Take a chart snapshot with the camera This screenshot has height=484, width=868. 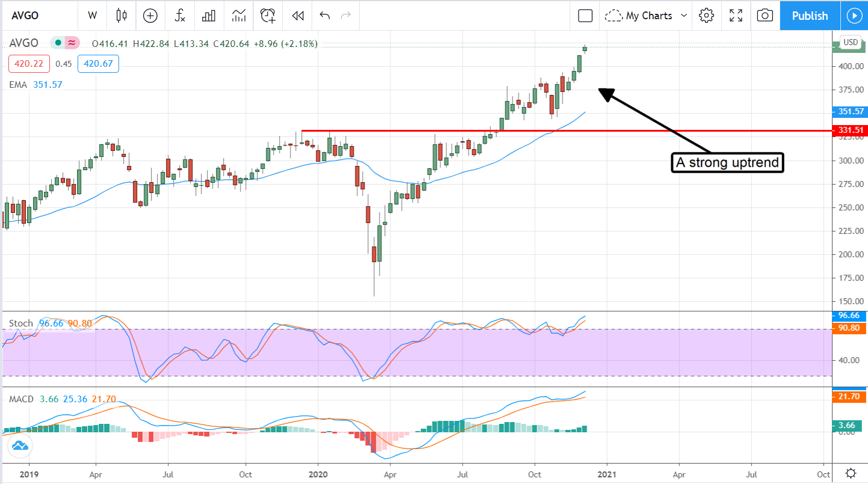point(765,16)
